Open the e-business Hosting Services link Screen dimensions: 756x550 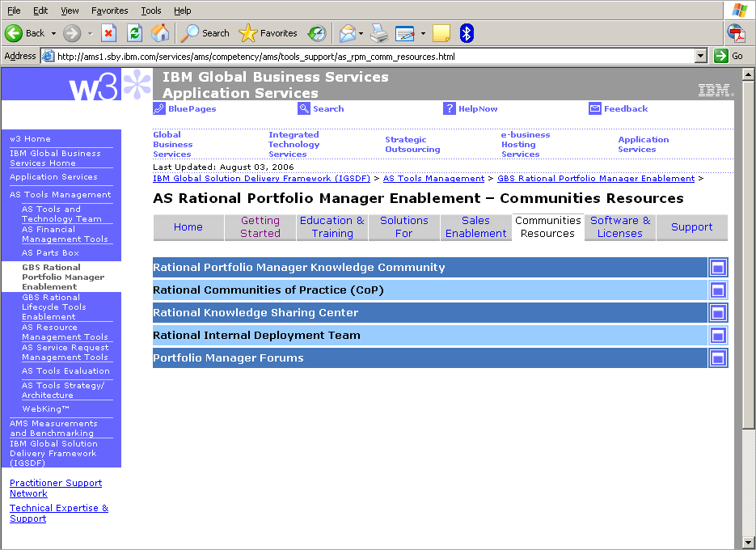tap(525, 144)
